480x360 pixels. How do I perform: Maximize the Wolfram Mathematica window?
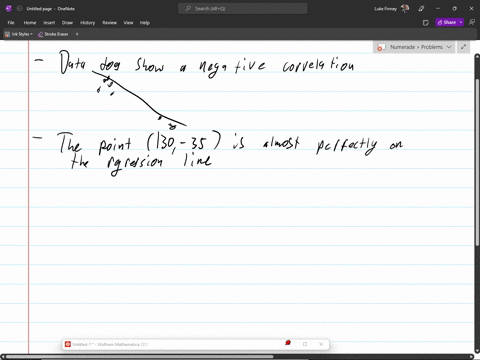click(x=305, y=344)
